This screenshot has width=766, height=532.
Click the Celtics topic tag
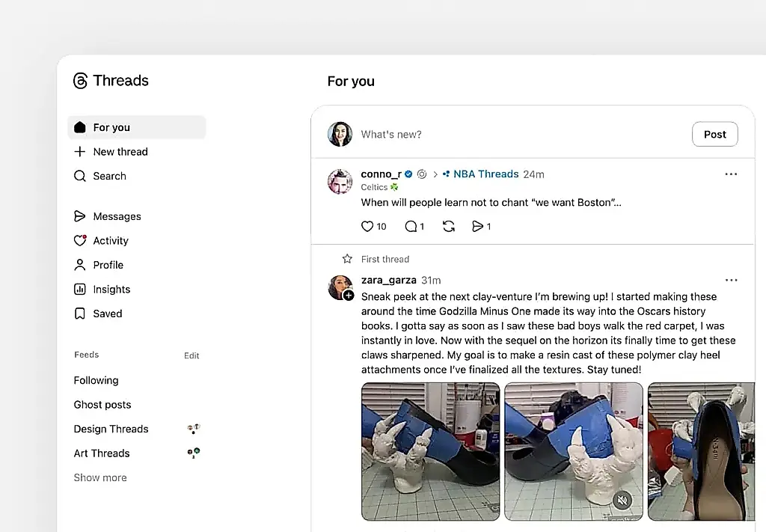[x=379, y=187]
